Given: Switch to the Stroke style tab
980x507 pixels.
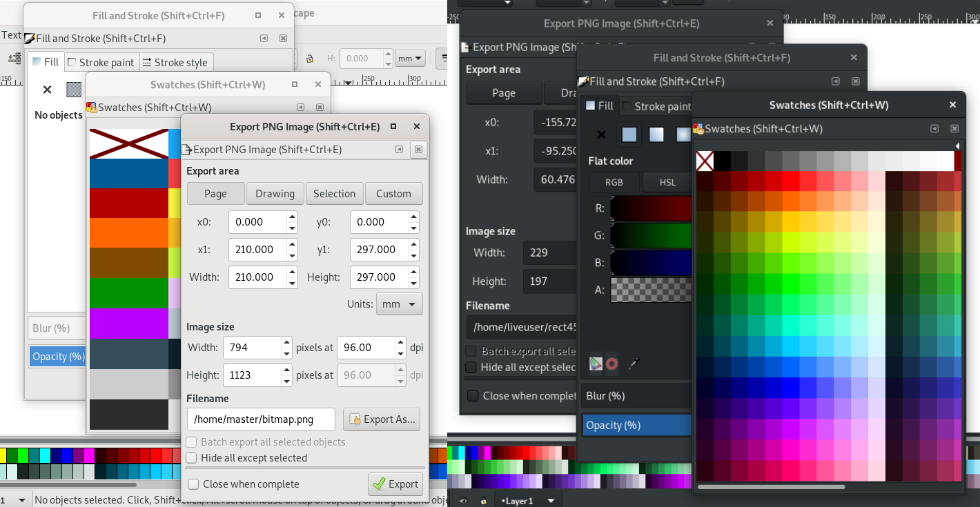Looking at the screenshot, I should point(177,62).
